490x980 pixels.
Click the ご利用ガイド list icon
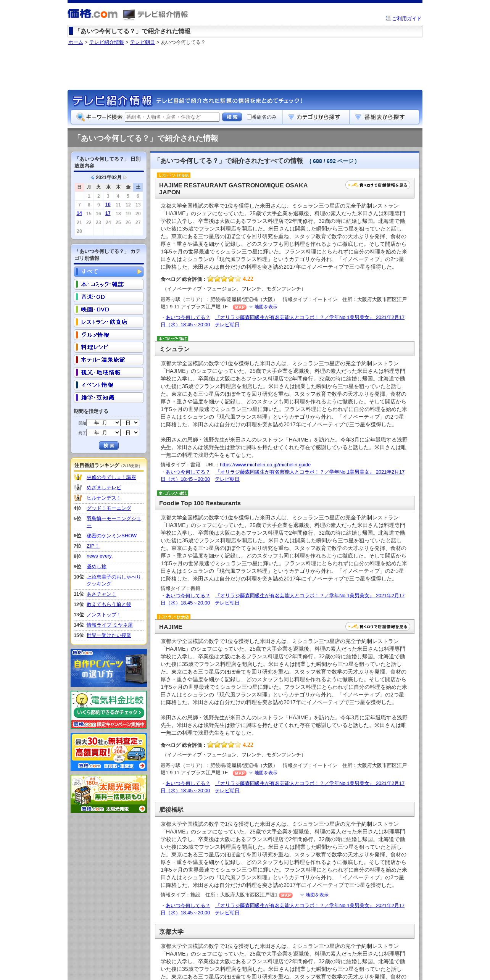tap(388, 18)
